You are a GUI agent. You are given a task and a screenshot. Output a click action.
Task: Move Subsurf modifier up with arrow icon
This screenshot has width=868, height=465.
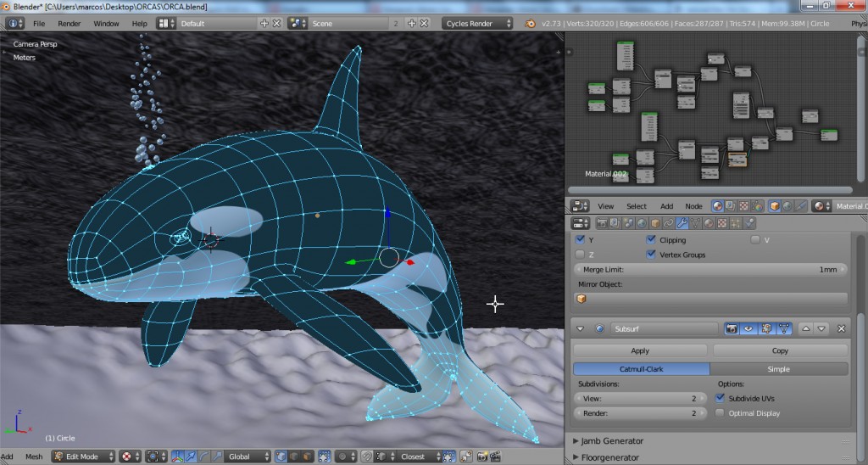[x=806, y=328]
